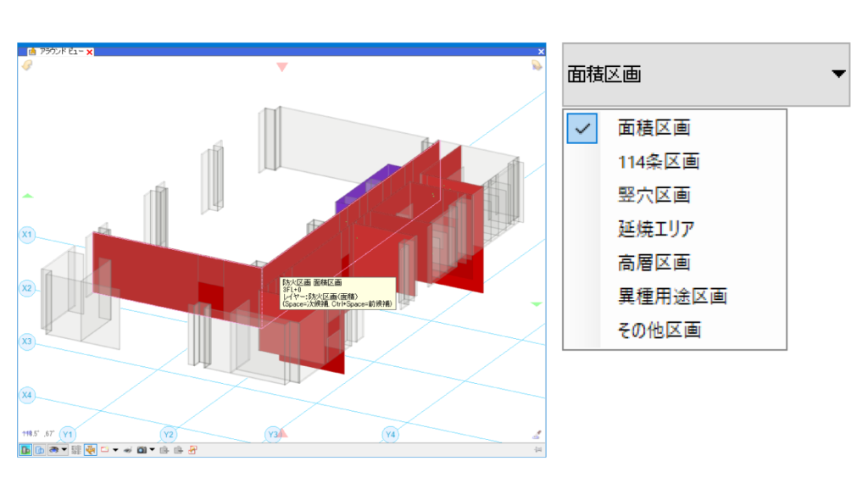Open the dropdown arrow beside the eye icon
This screenshot has height=500, width=868.
pos(64,450)
